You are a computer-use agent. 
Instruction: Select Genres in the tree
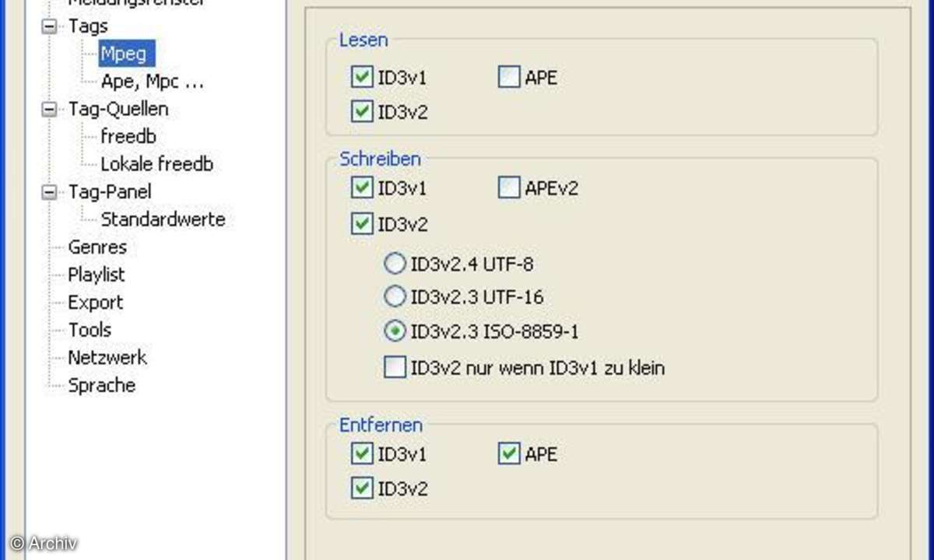(97, 247)
